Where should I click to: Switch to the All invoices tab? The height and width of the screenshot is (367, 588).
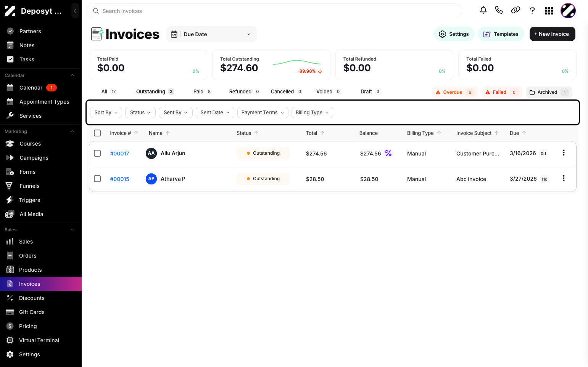(109, 91)
